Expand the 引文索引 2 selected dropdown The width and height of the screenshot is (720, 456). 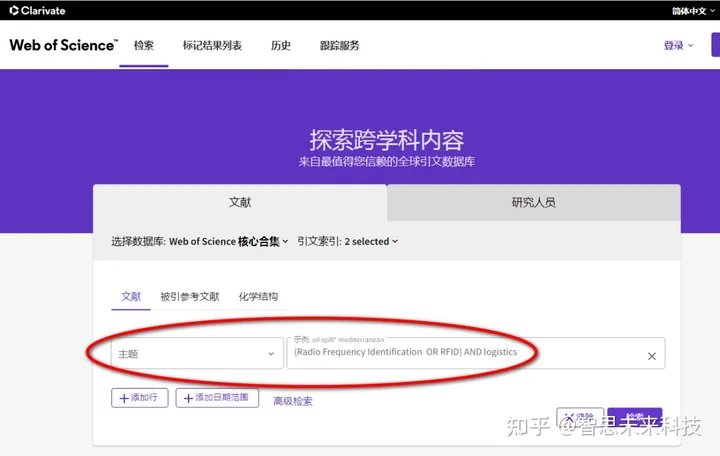[347, 242]
